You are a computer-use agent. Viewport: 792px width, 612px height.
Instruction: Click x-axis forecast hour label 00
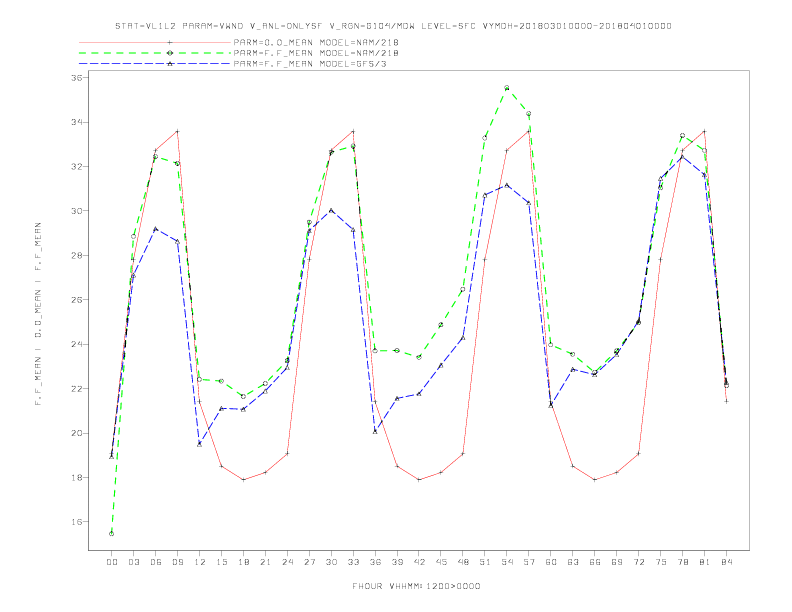tap(112, 562)
